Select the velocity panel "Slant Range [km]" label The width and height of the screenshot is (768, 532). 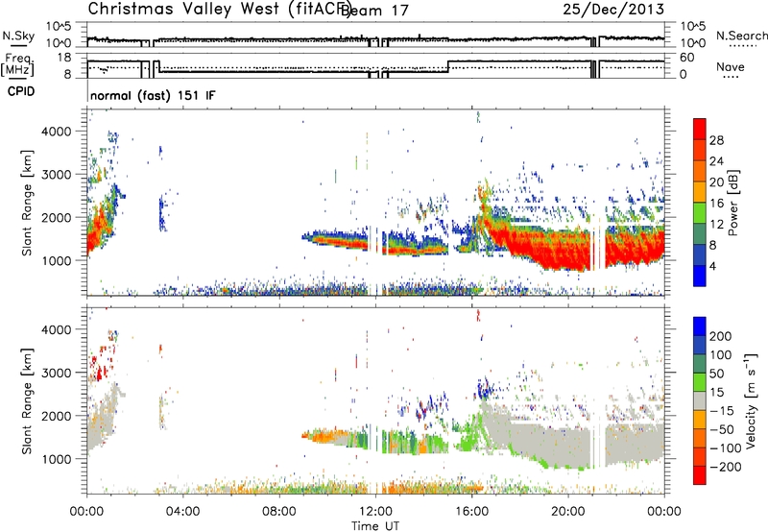27,401
